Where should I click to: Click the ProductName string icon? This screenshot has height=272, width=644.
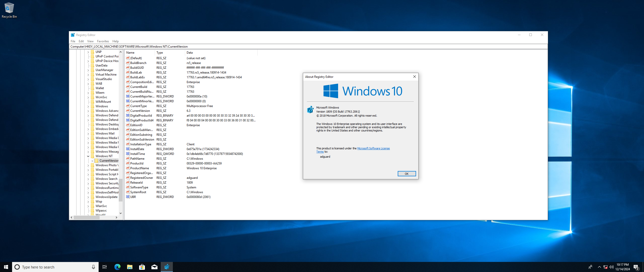click(x=128, y=168)
